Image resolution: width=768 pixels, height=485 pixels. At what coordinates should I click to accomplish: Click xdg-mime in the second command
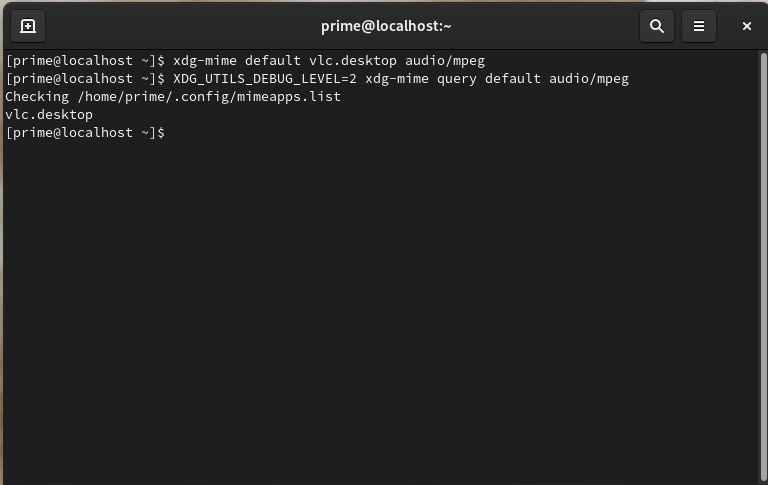point(397,78)
